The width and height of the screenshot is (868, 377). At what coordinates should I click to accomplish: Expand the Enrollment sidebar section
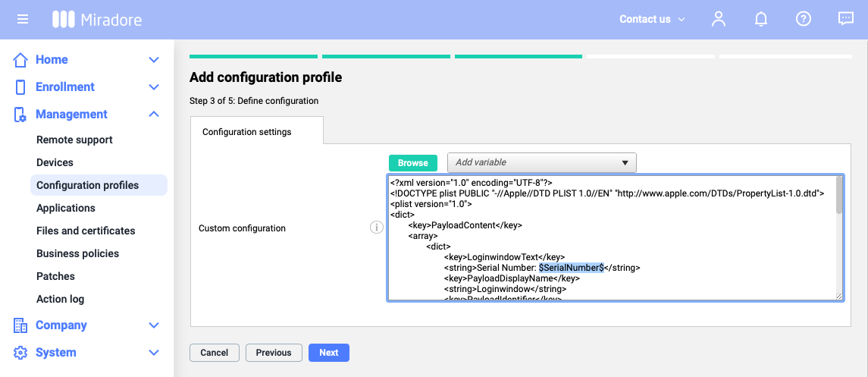(154, 87)
